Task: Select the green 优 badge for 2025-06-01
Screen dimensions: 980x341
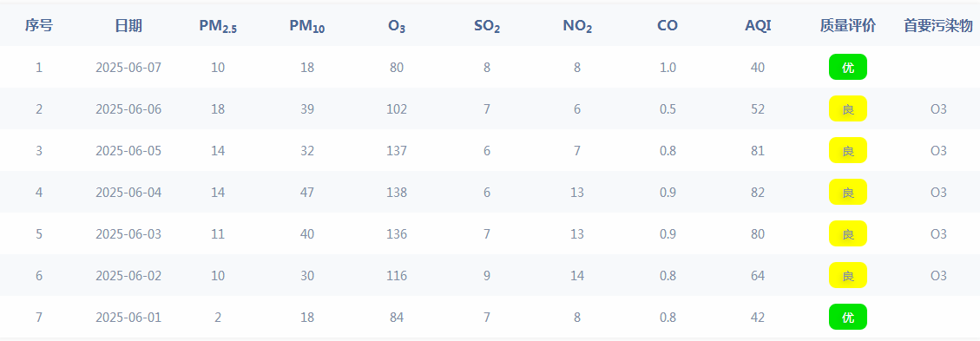Action: (847, 317)
